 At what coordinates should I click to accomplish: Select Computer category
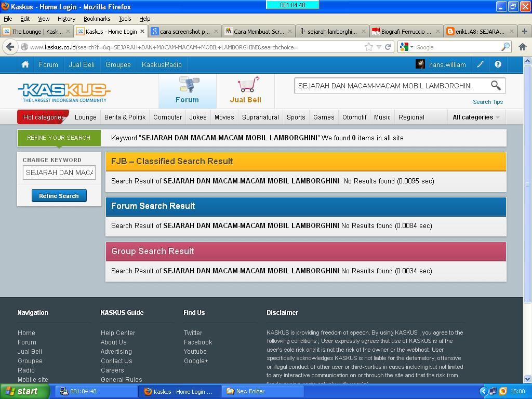click(x=168, y=117)
